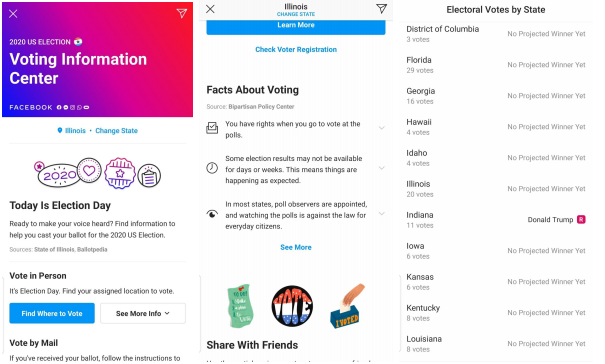Select the I Voted ballot box sticker
Viewport: 605px width, 364px height.
pyautogui.click(x=345, y=306)
